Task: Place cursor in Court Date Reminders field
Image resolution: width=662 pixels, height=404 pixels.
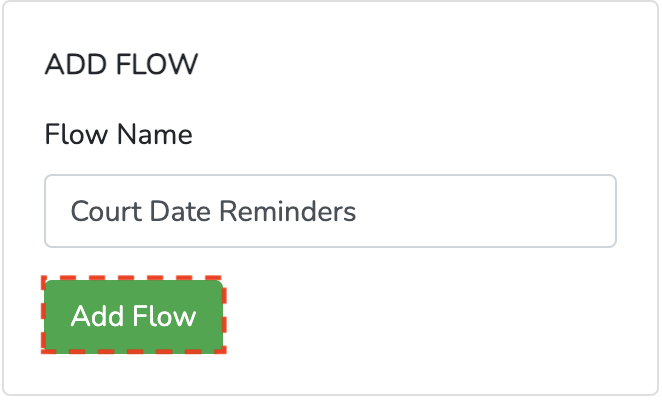Action: click(x=330, y=211)
